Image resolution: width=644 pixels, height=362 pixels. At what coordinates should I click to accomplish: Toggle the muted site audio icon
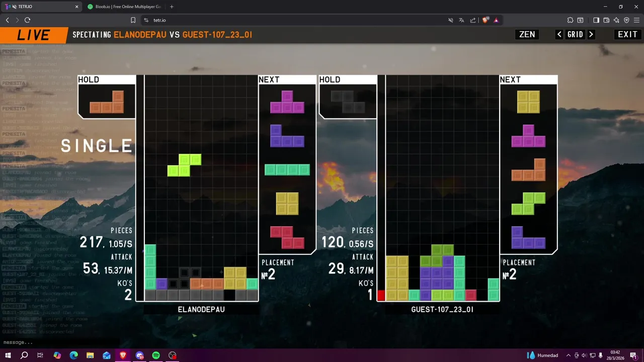[x=450, y=20]
